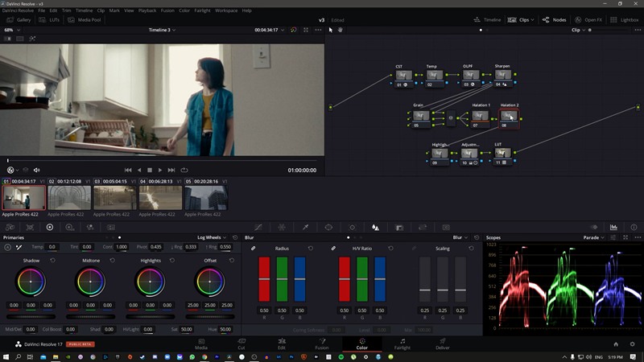Show the Media Pool panel
This screenshot has width=644, height=362.
coord(85,19)
